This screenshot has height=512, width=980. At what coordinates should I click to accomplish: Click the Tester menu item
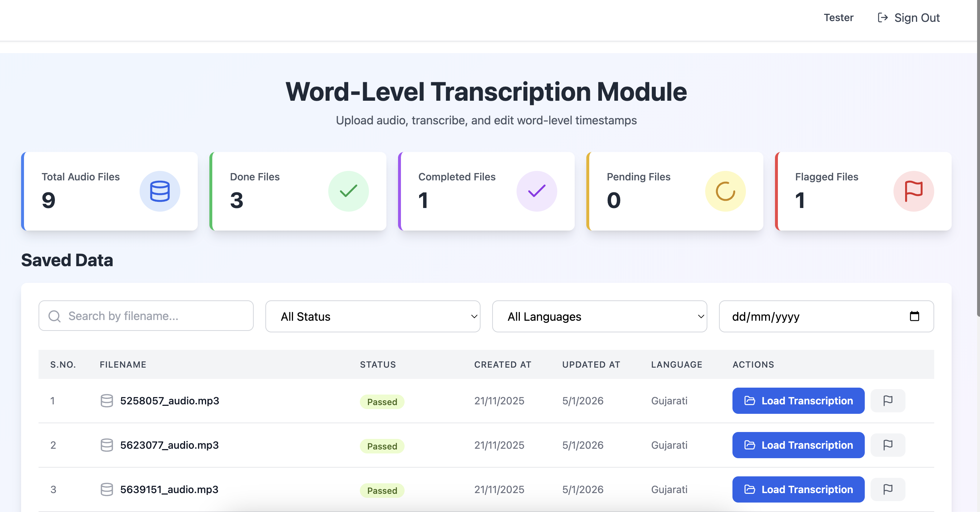click(x=839, y=17)
